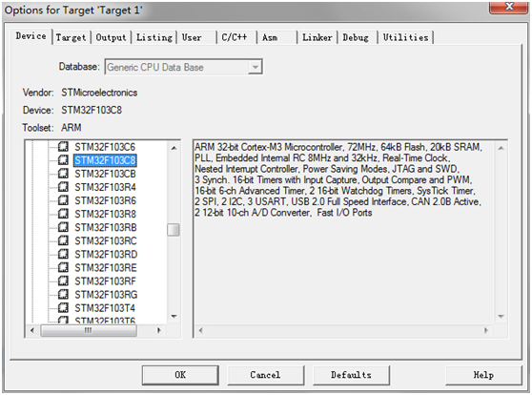Screen dimensions: 532x395
Task: Switch to the Target tab
Action: click(71, 37)
